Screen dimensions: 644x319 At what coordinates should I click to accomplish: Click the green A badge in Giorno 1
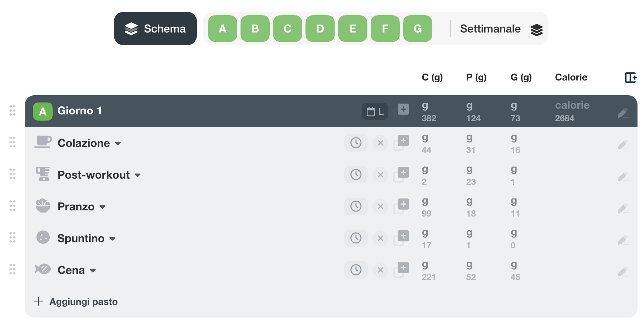pyautogui.click(x=43, y=112)
